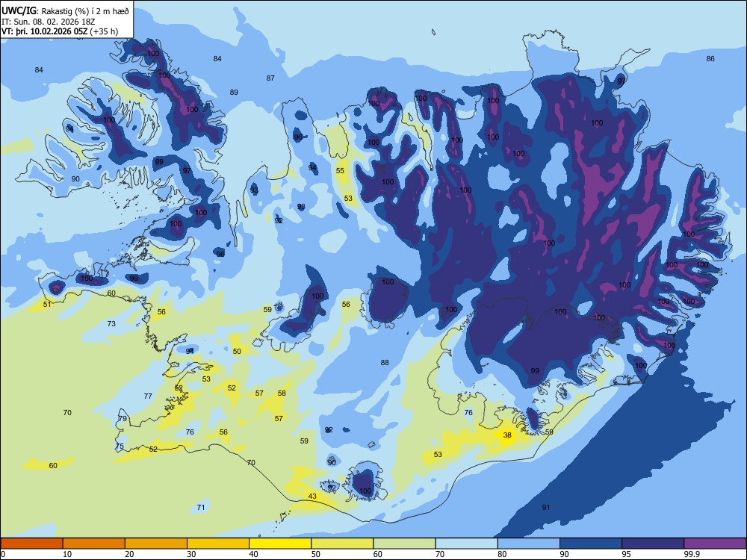Click the map value '91' over the sea
747x560 pixels.
[546, 507]
